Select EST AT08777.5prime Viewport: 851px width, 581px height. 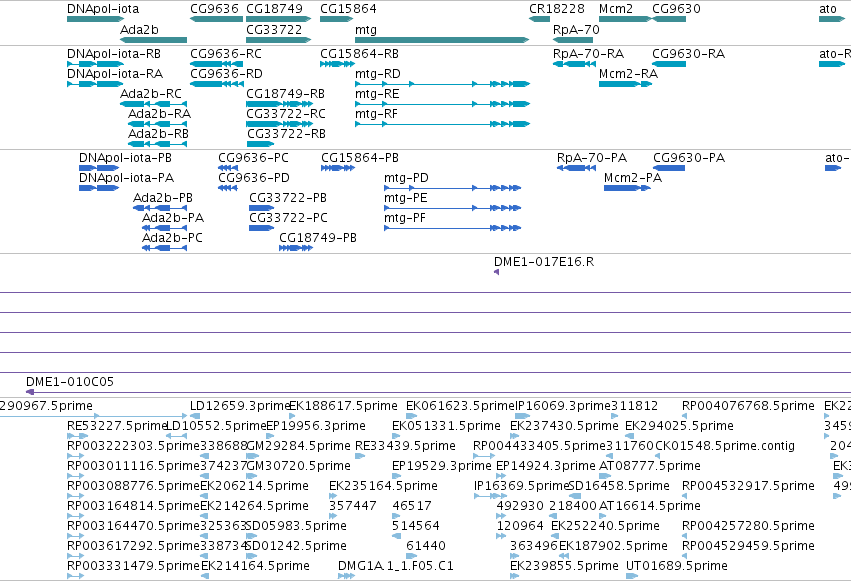(605, 476)
